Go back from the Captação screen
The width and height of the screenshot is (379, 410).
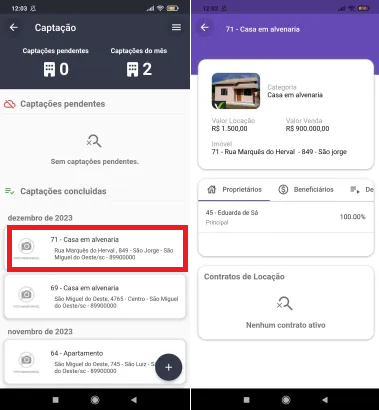(14, 27)
